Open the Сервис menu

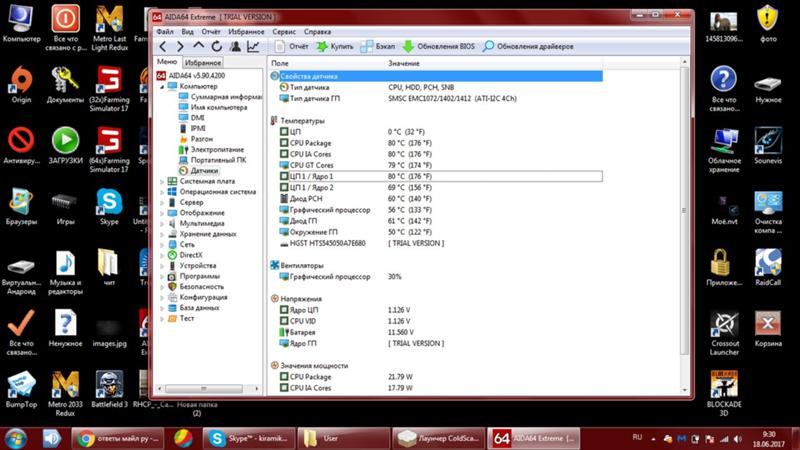[x=284, y=32]
